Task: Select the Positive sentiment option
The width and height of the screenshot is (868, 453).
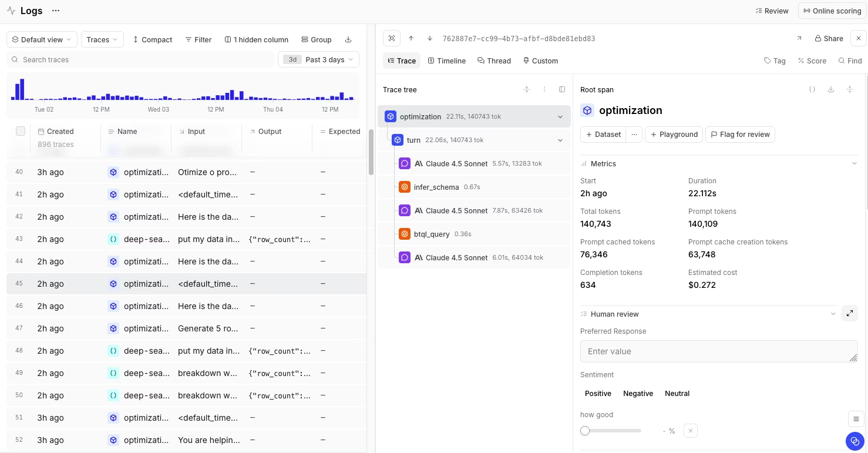Action: tap(598, 393)
